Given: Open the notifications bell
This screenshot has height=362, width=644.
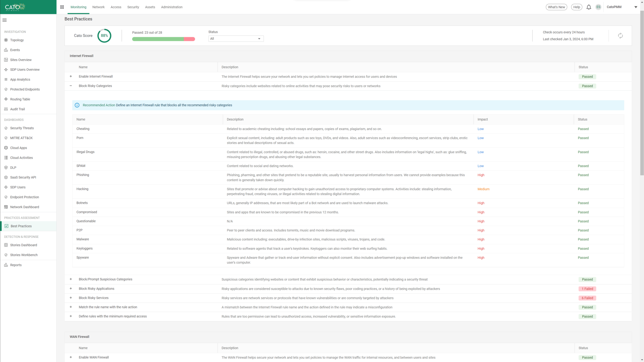Looking at the screenshot, I should click(x=588, y=7).
